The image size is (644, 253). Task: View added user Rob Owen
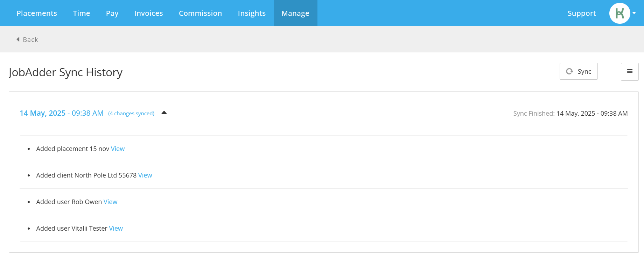110,202
